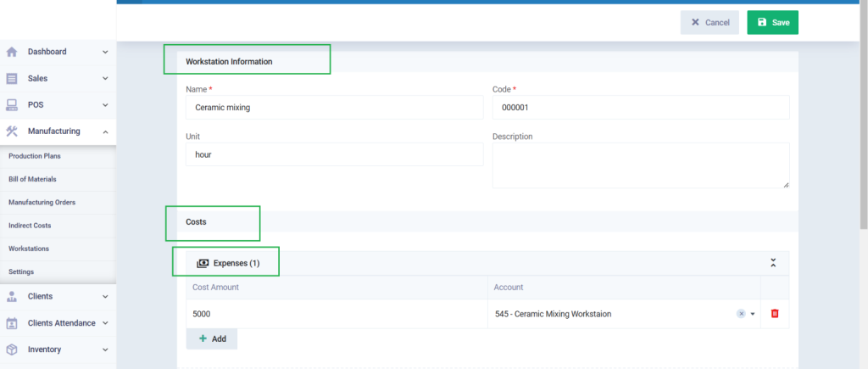Clear the selected account with x icon
868x369 pixels.
[x=741, y=314]
